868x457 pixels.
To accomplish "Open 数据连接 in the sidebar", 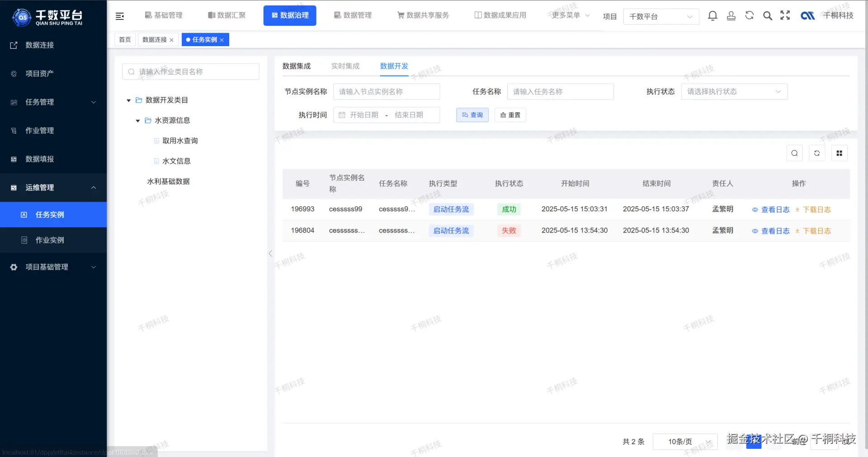I will pyautogui.click(x=53, y=45).
